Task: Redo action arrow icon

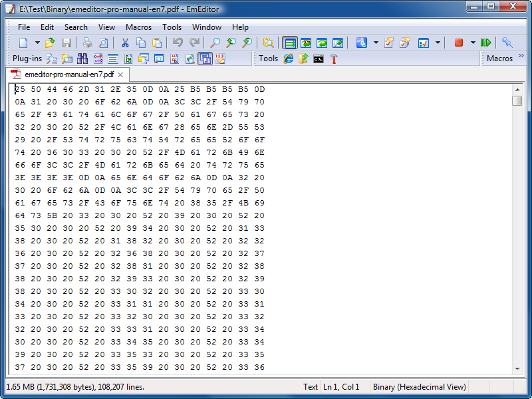Action: click(x=194, y=43)
